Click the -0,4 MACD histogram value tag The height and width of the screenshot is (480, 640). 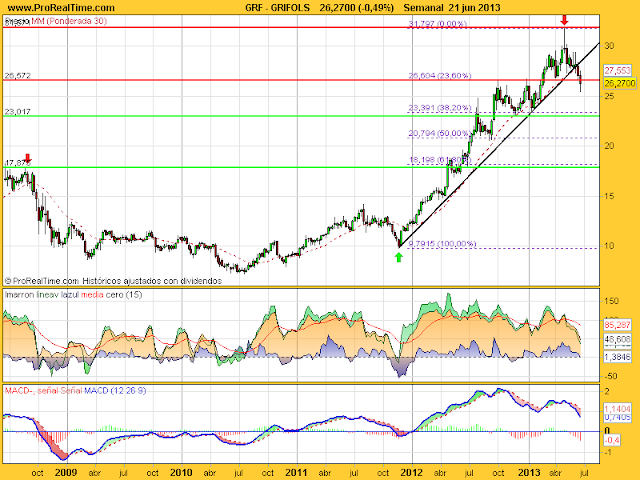pos(611,440)
